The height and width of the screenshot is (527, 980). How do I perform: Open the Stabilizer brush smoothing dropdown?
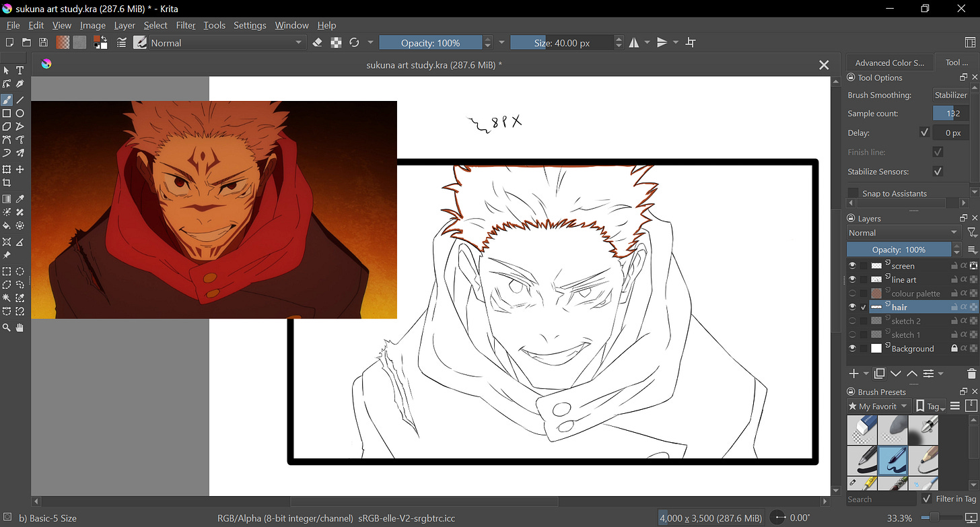[x=950, y=95]
